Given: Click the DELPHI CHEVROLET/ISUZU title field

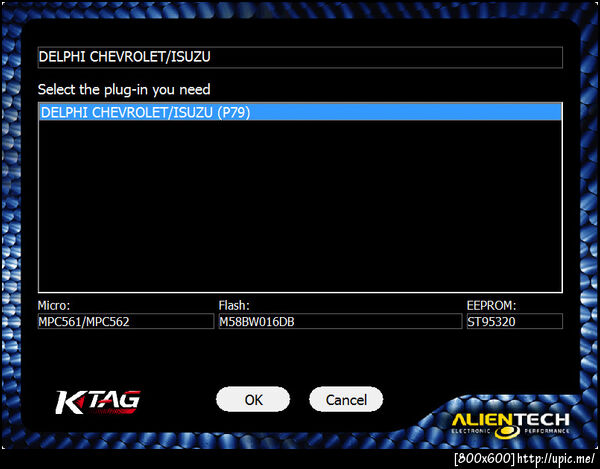Looking at the screenshot, I should pos(300,57).
